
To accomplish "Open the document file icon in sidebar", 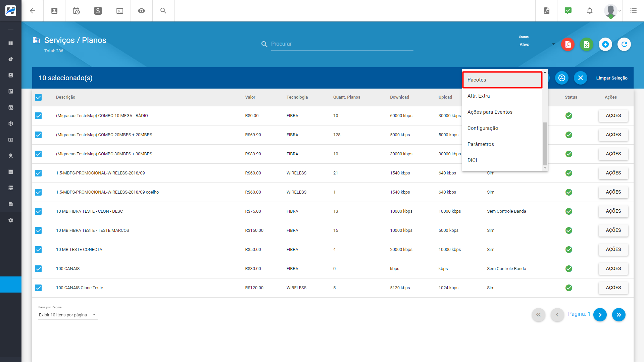I will click(11, 204).
